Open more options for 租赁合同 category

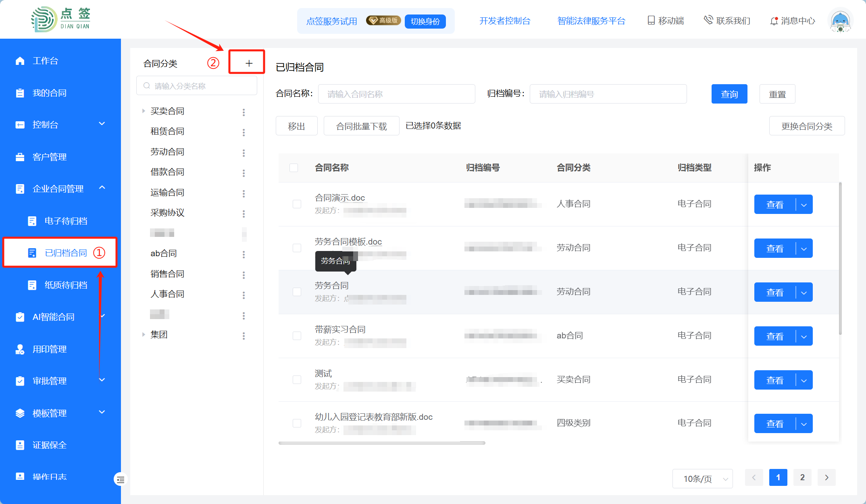point(244,133)
